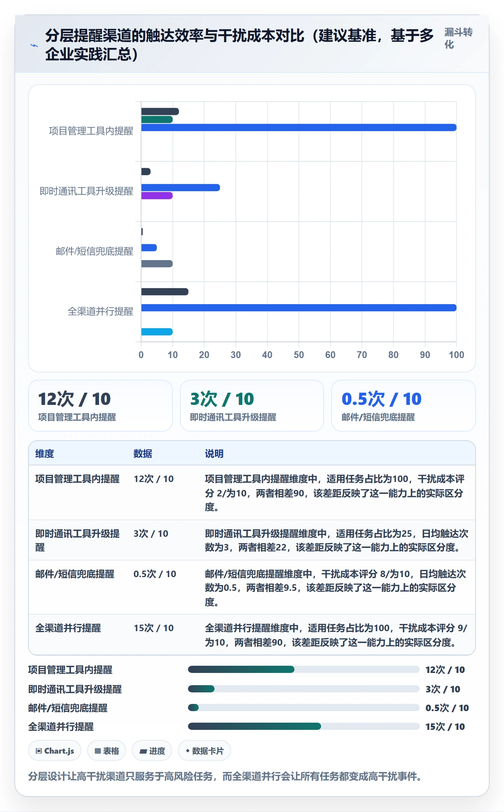Image resolution: width=504 pixels, height=812 pixels.
Task: Select the 进度 chip
Action: click(x=152, y=751)
